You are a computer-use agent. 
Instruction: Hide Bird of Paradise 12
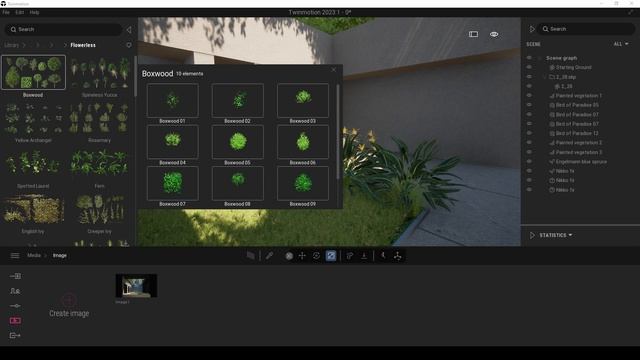[x=529, y=133]
